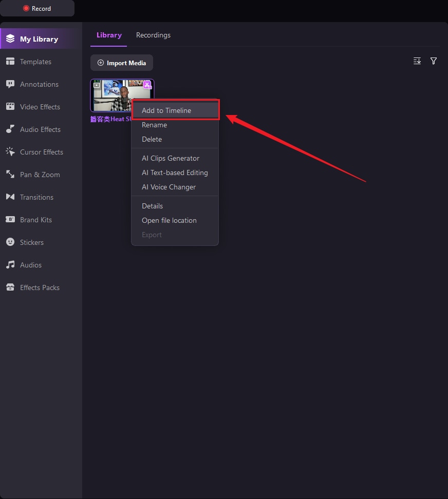Open Audio Effects in the sidebar

[41, 129]
